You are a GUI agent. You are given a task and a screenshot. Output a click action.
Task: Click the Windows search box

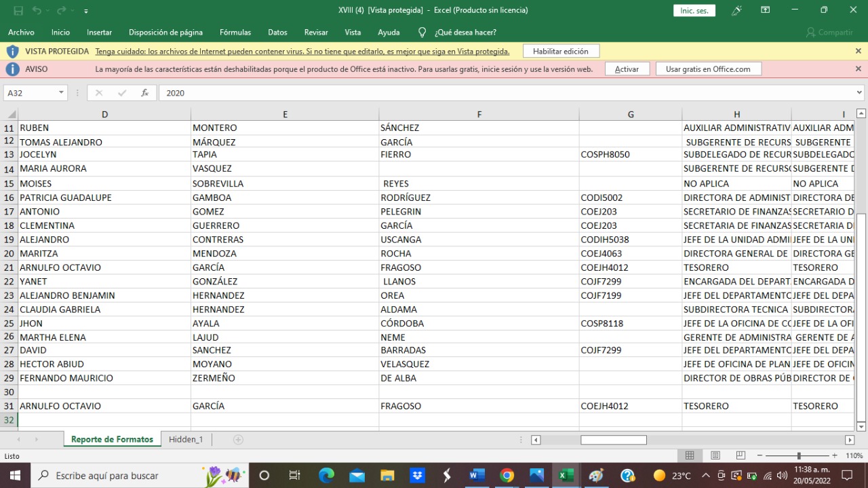pos(129,475)
